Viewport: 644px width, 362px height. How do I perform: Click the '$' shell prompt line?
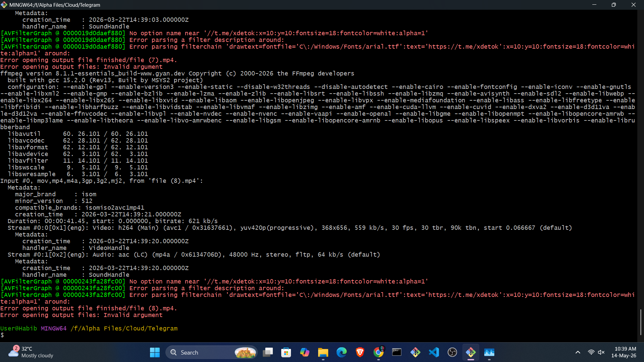click(2, 335)
